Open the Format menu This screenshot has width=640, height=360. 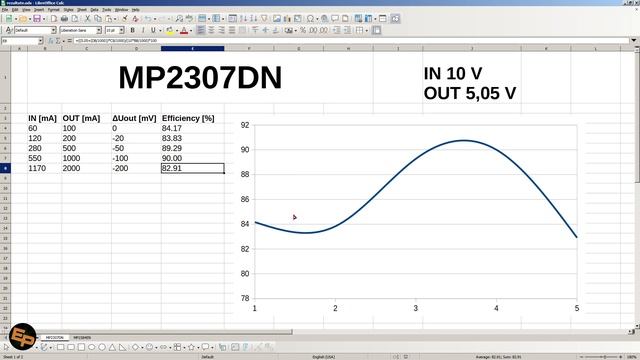pyautogui.click(x=53, y=9)
